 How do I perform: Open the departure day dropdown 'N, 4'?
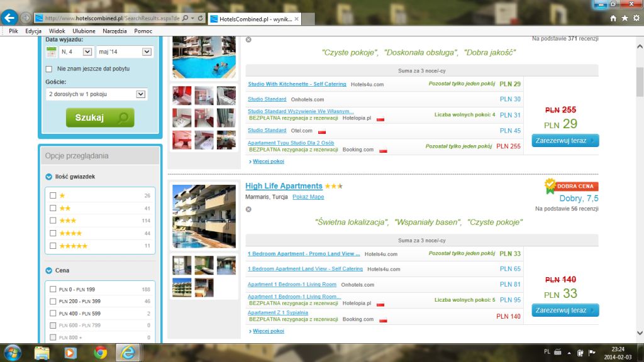(76, 52)
